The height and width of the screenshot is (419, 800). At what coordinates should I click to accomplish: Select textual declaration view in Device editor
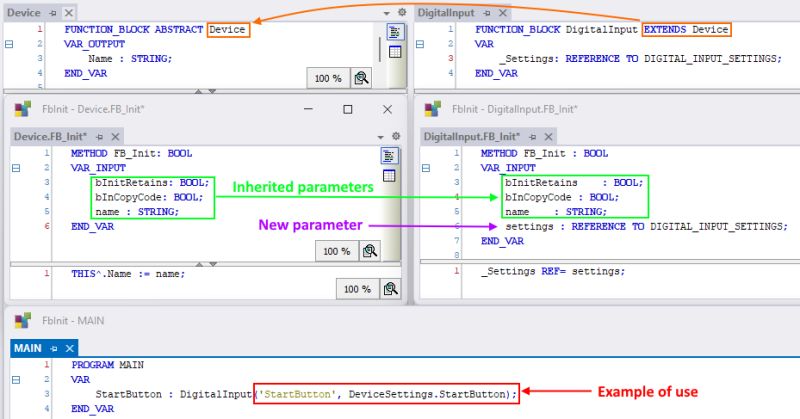[395, 32]
